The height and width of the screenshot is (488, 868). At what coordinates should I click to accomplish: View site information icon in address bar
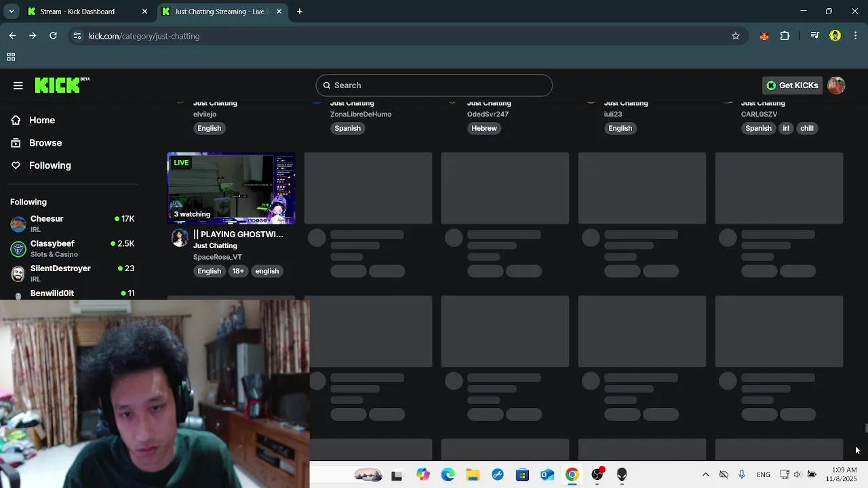77,36
